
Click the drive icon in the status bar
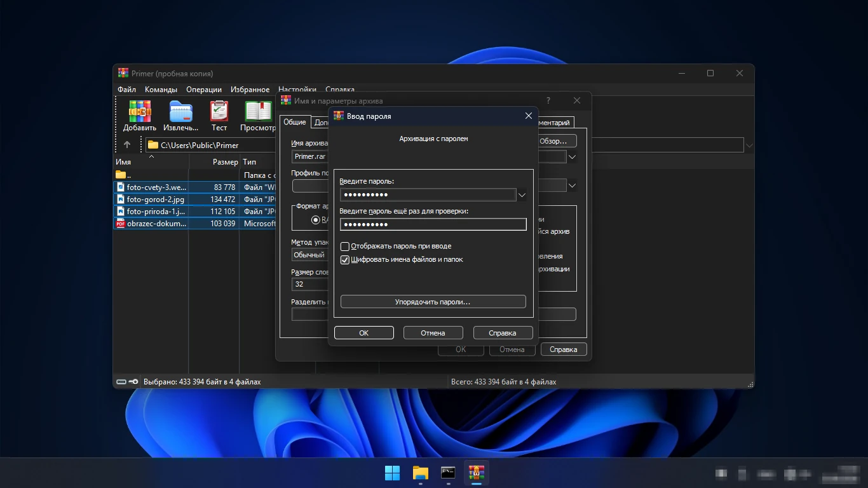click(x=121, y=382)
